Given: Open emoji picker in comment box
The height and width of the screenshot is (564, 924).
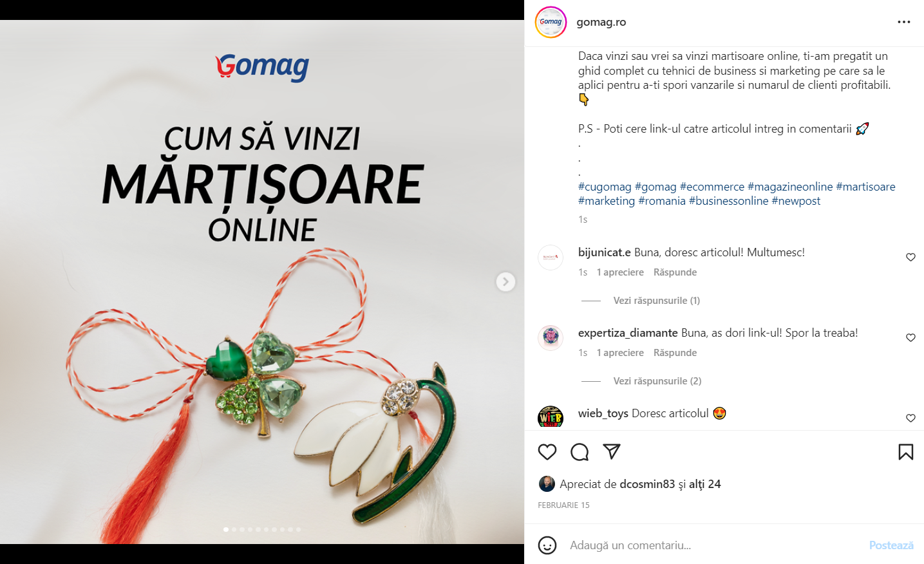Looking at the screenshot, I should pyautogui.click(x=547, y=545).
